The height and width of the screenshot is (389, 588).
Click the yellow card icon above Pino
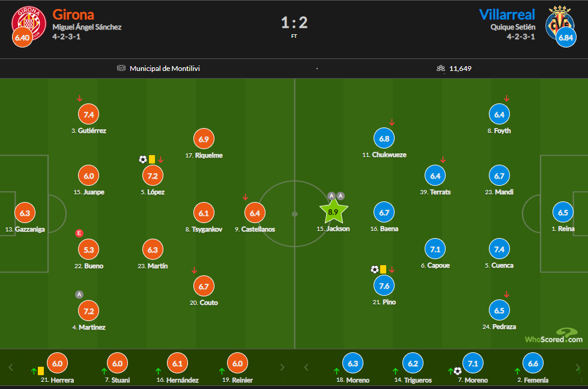(x=383, y=269)
